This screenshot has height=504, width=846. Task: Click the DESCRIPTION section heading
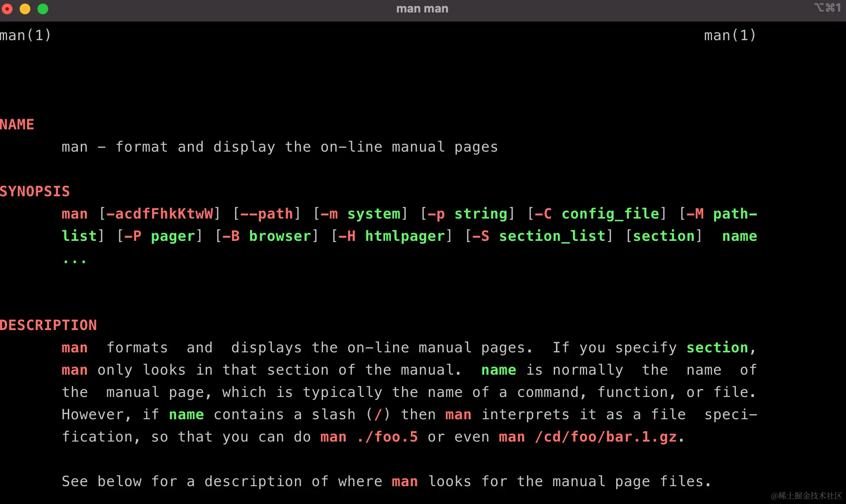(x=48, y=325)
